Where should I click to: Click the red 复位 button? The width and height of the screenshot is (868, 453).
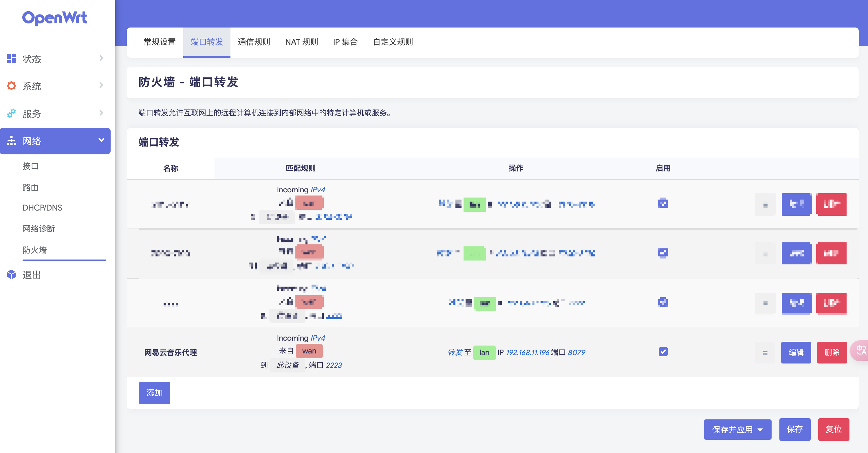click(x=833, y=430)
